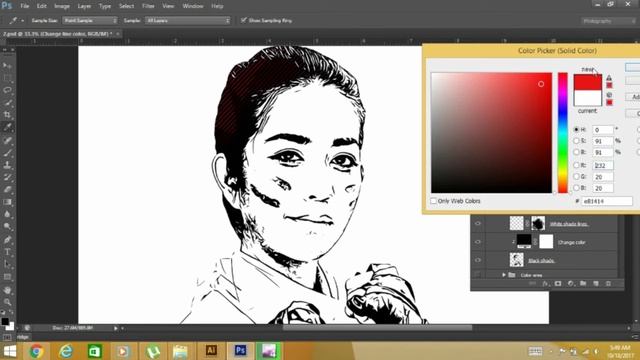Click the out-of-gamut warning triangle icon

(x=609, y=78)
